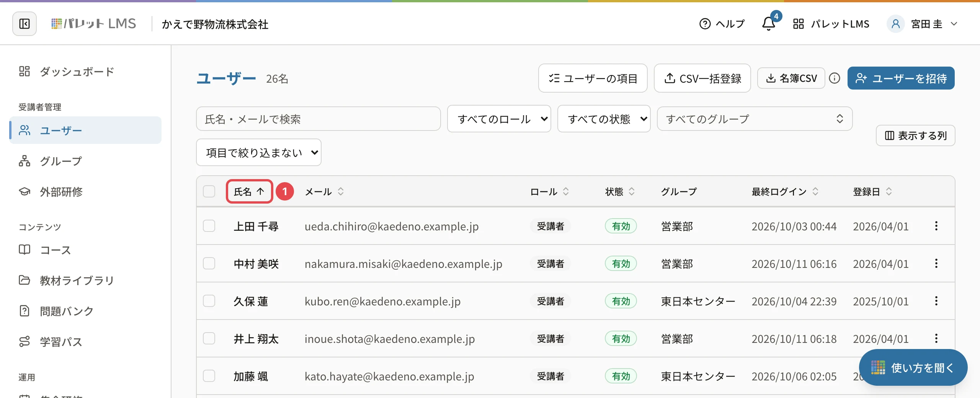Open 表示する列 column chooser
Image resolution: width=980 pixels, height=398 pixels.
click(916, 135)
